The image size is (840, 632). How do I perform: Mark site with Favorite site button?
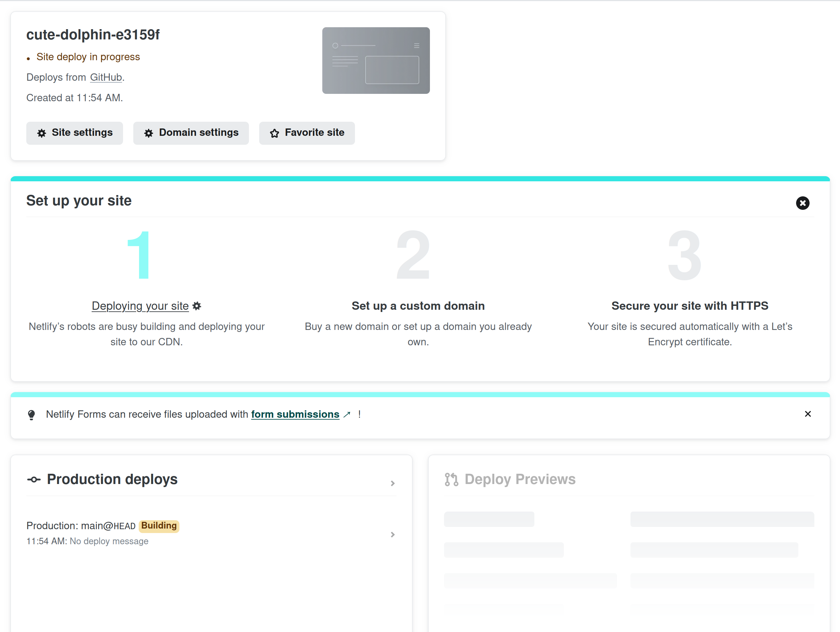[307, 133]
